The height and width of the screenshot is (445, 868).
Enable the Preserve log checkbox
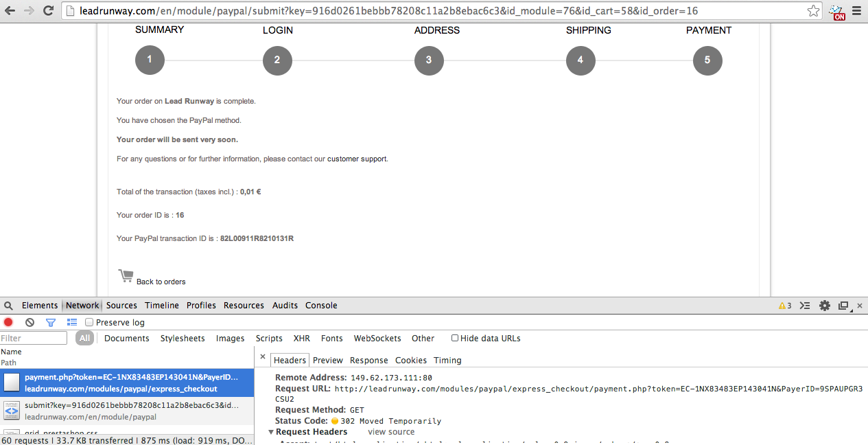(x=89, y=322)
